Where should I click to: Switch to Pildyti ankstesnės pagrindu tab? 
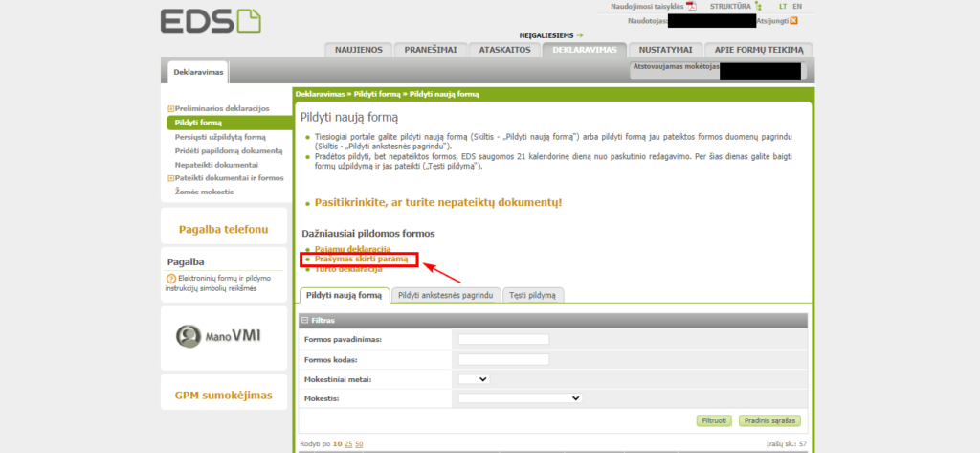446,295
